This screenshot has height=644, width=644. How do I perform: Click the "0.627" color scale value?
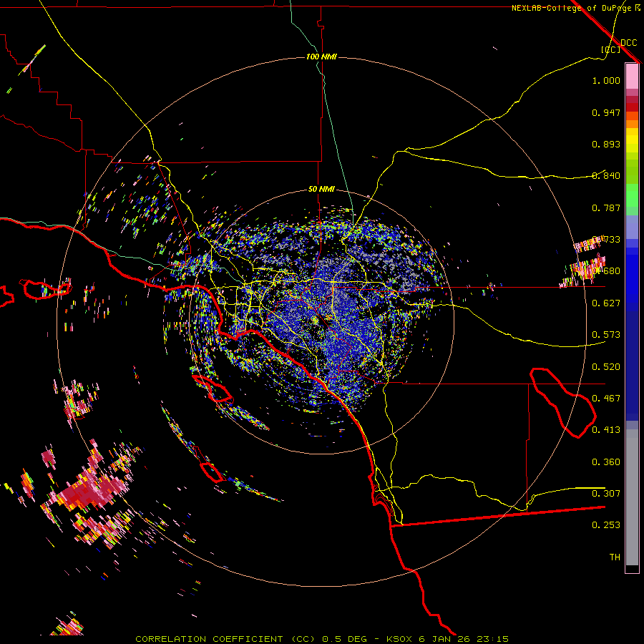coord(606,303)
